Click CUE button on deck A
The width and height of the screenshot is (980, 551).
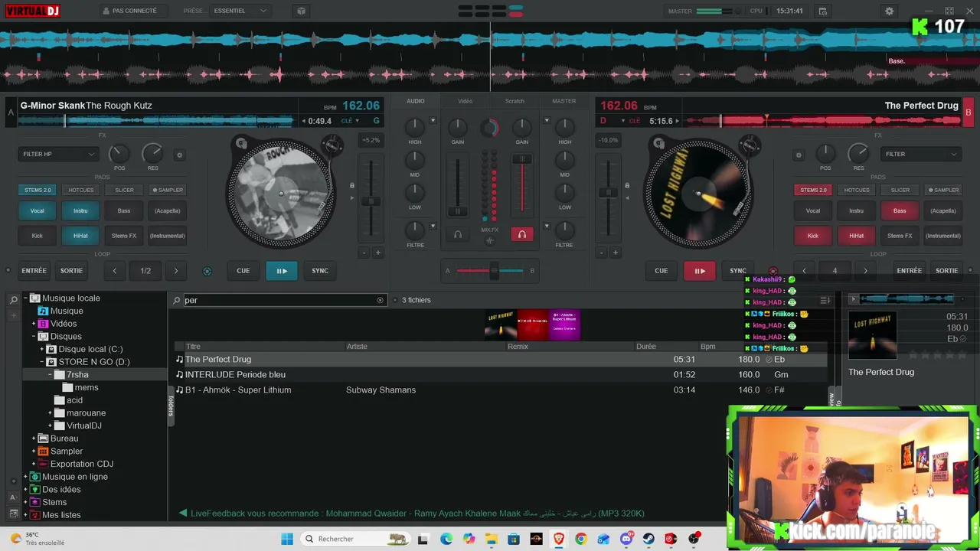click(243, 271)
